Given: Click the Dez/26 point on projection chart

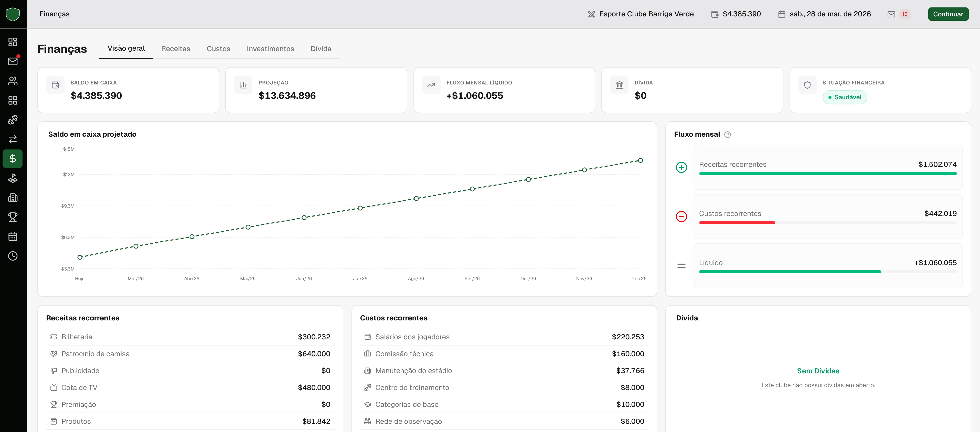Looking at the screenshot, I should 640,160.
